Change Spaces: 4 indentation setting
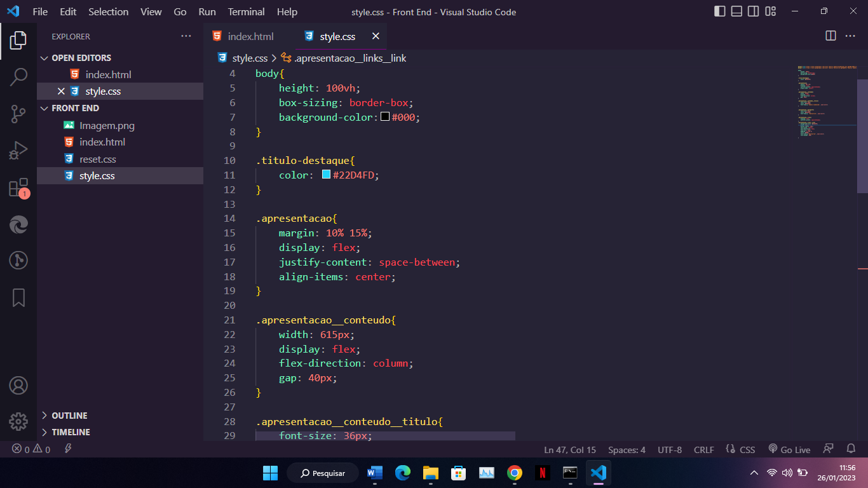Image resolution: width=868 pixels, height=488 pixels. click(627, 449)
